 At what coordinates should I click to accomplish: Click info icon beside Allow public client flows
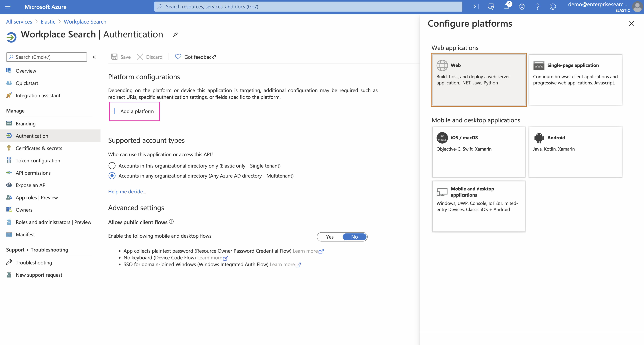(x=171, y=222)
